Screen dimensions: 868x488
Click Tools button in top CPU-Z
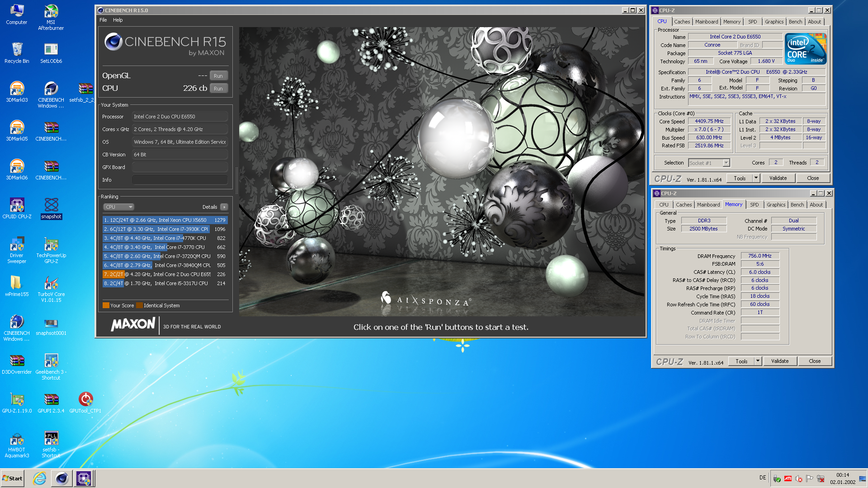(x=740, y=178)
